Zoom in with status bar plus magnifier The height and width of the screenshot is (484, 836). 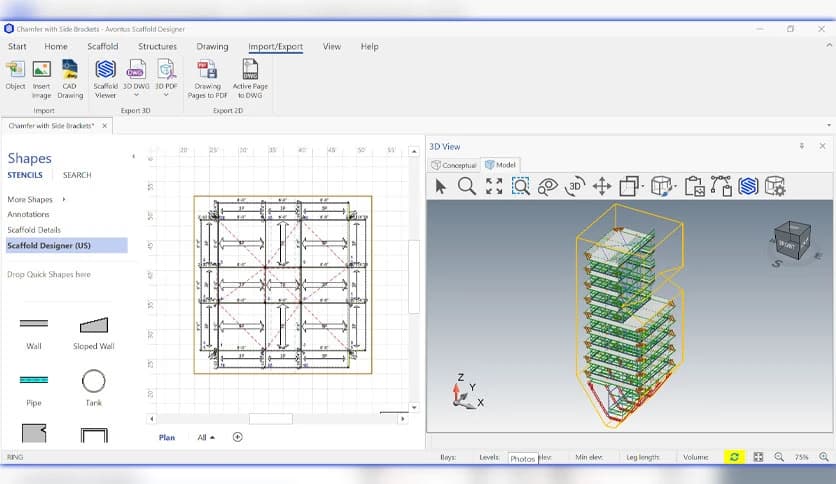click(824, 457)
